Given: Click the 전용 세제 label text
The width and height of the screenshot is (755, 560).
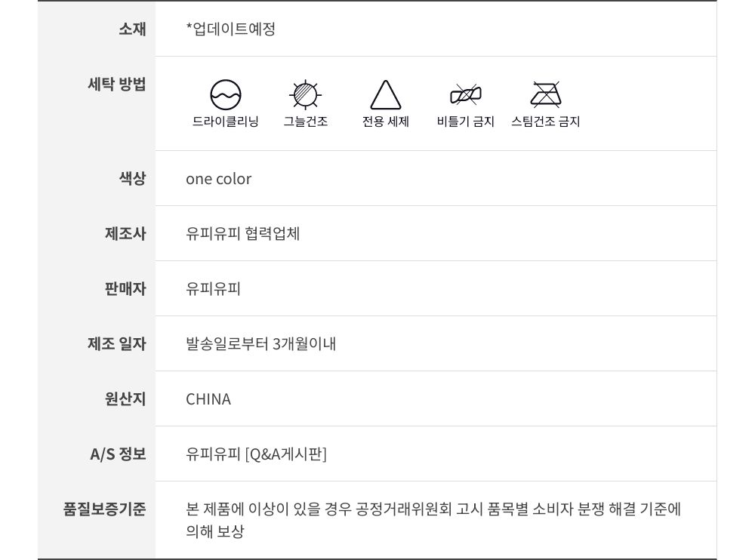Looking at the screenshot, I should click(x=386, y=122).
